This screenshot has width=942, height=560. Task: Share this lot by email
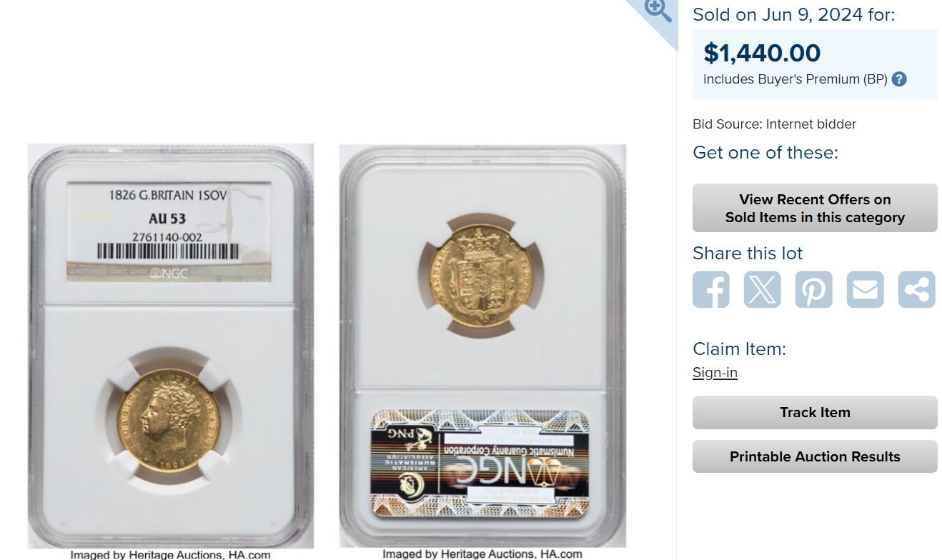[x=866, y=289]
